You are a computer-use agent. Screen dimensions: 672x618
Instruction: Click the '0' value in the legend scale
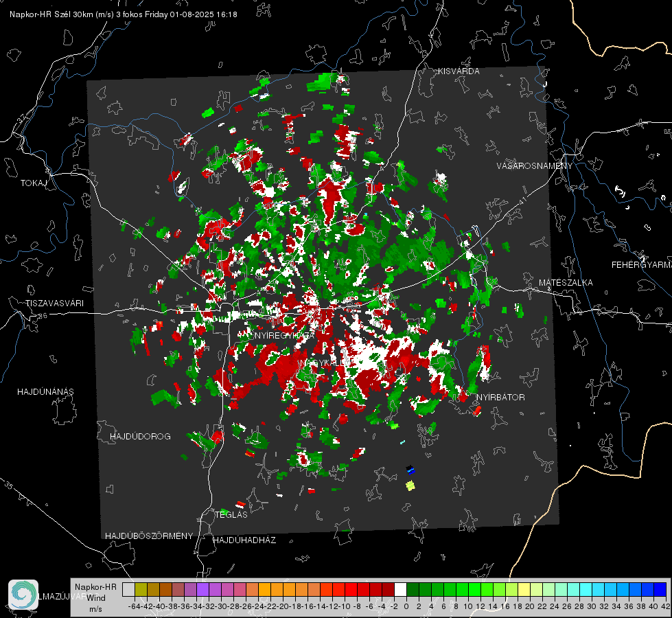(x=406, y=606)
